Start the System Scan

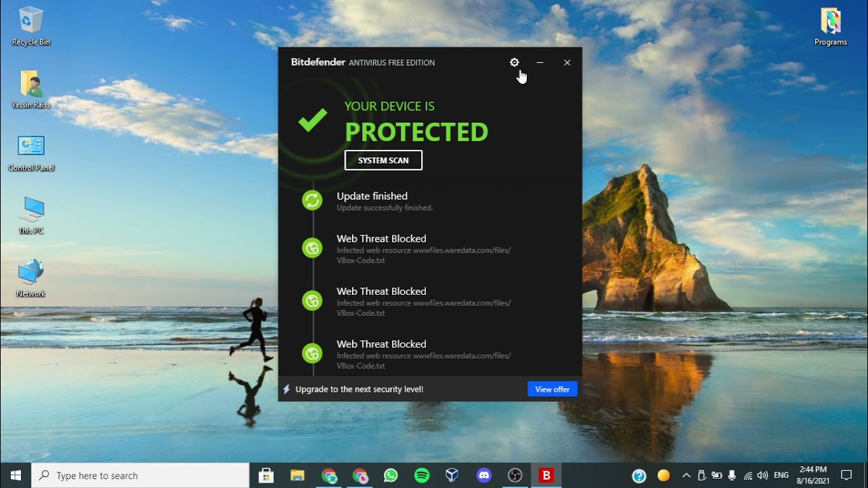pos(383,160)
